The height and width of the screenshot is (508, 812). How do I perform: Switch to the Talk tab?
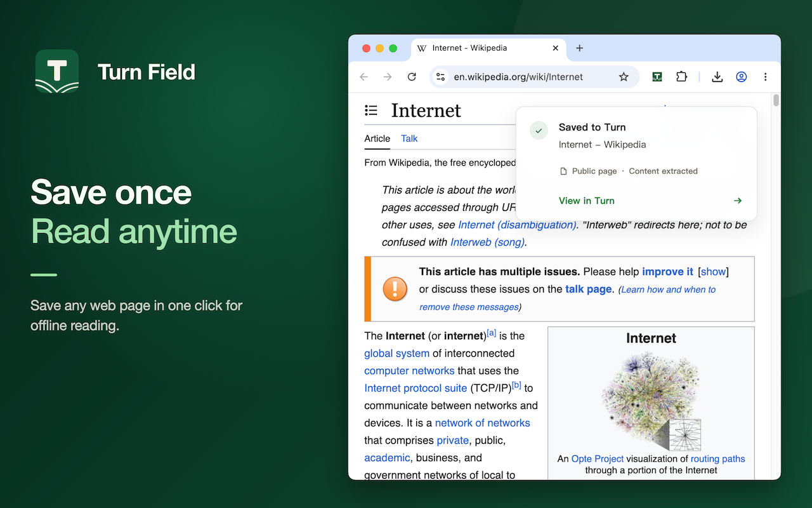[x=409, y=138]
